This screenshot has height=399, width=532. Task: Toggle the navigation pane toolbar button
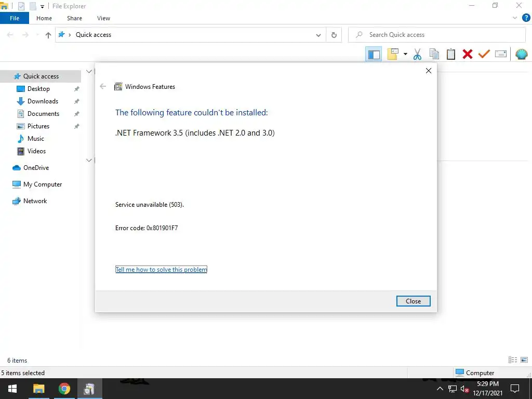coord(374,54)
